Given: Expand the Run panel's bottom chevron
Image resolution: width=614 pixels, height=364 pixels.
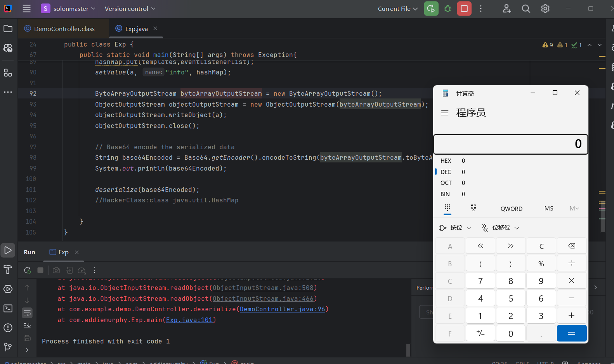Looking at the screenshot, I should click(27, 350).
